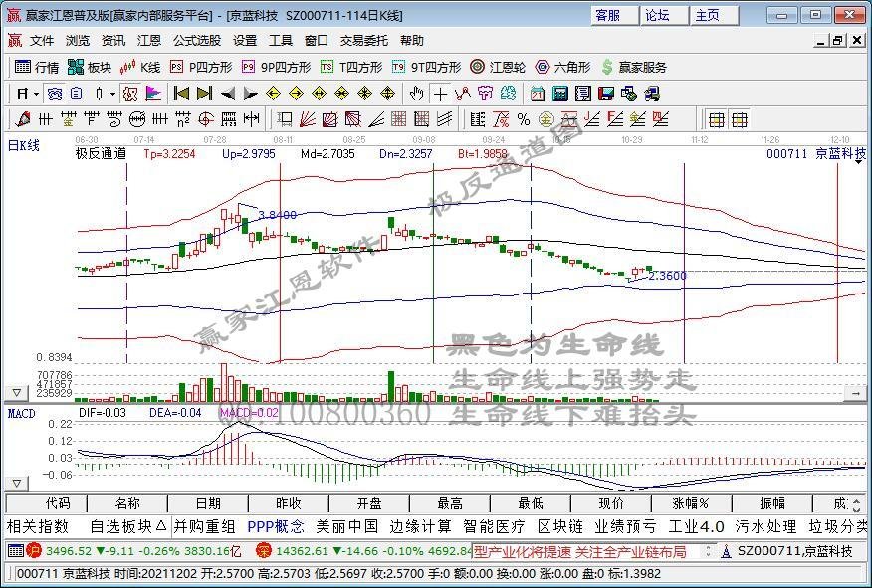Image resolution: width=872 pixels, height=588 pixels.
Task: Click the 论坛 button
Action: pyautogui.click(x=664, y=15)
